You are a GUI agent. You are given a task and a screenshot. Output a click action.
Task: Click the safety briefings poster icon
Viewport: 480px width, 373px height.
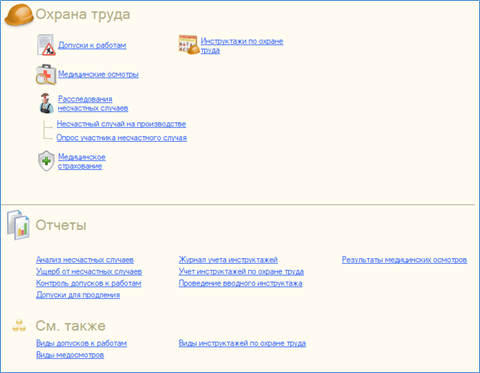[189, 45]
